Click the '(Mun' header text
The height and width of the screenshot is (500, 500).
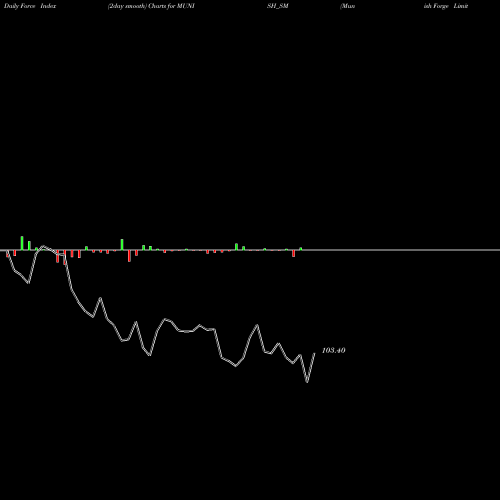coord(347,6)
